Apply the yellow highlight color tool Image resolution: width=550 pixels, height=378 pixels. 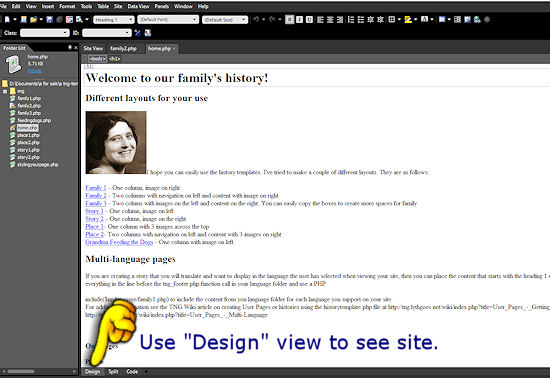(x=408, y=20)
